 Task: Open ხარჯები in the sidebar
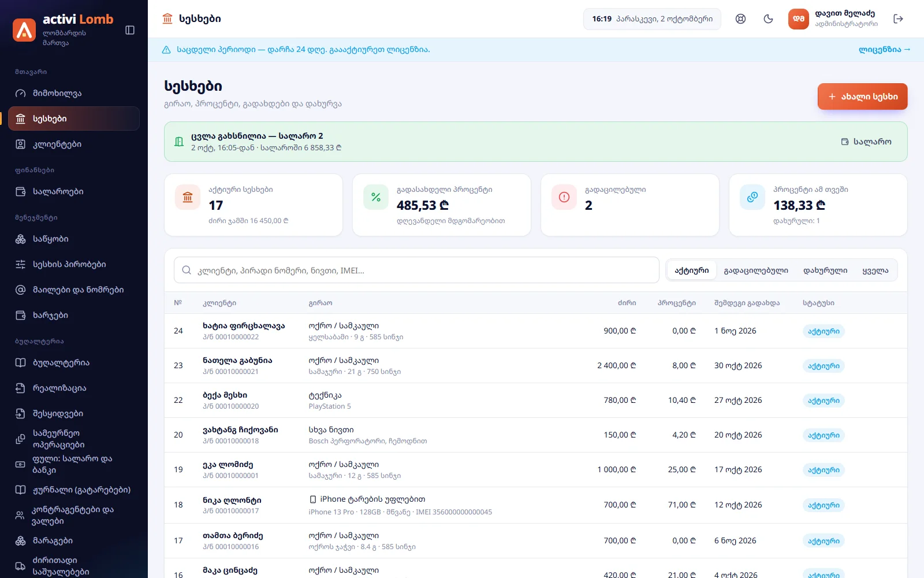pos(74,315)
